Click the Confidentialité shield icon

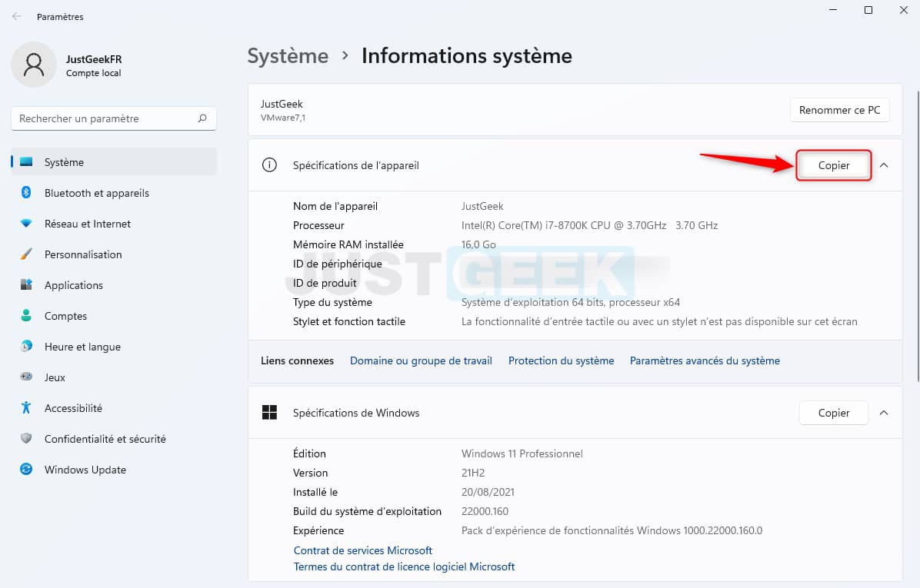click(x=26, y=438)
